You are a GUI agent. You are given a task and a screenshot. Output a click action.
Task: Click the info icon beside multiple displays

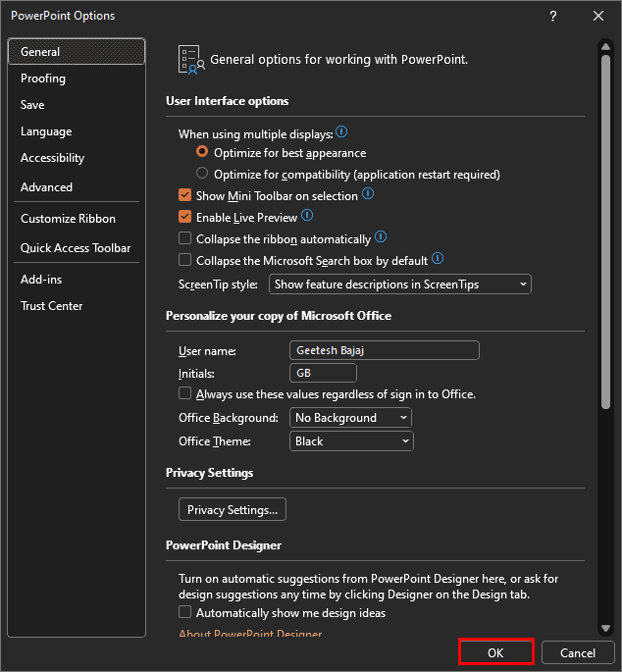pyautogui.click(x=341, y=132)
